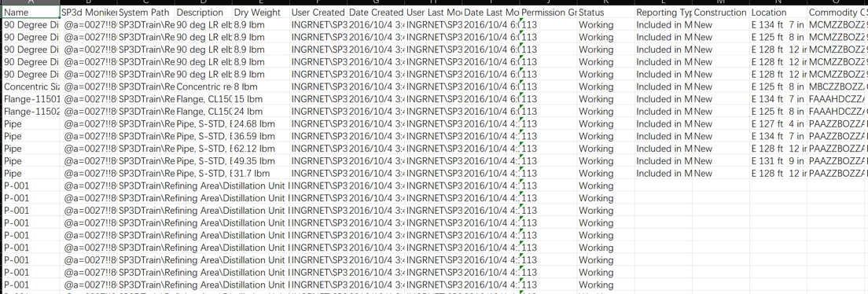Select the 36.59 lbm dry weight cell

pos(261,136)
